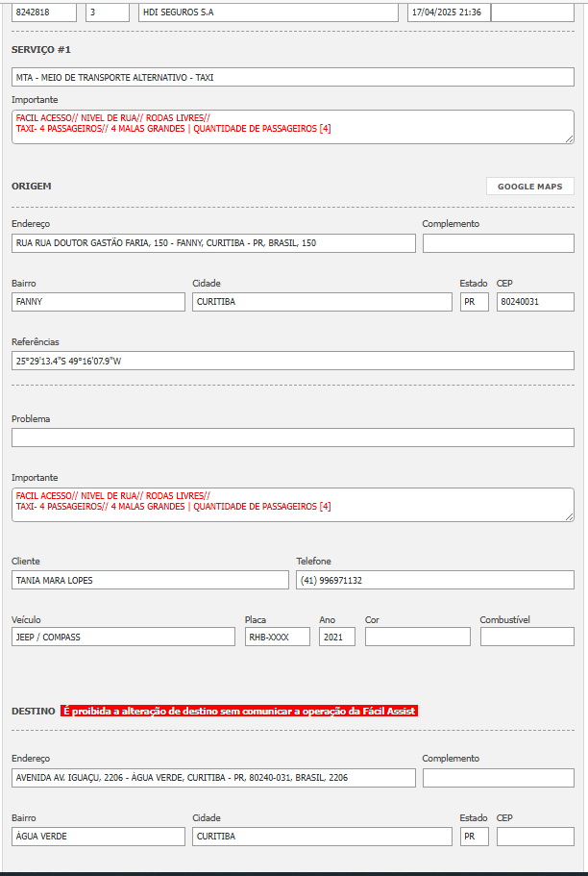588x876 pixels.
Task: Focus the origin CEP field 80240031
Action: 534,302
